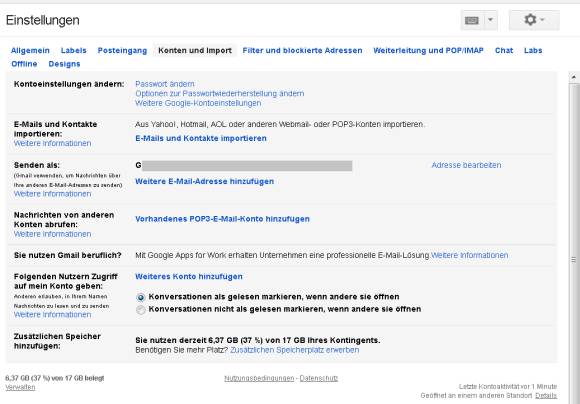Viewport: 580px width, 404px height.
Task: Open the Designs tab
Action: [64, 64]
